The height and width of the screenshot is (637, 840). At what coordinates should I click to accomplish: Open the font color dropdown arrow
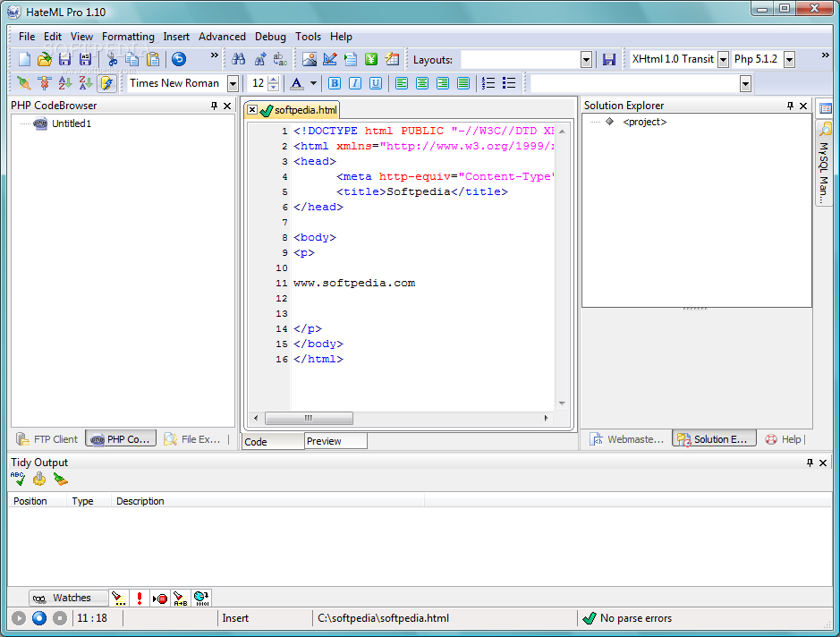(313, 83)
